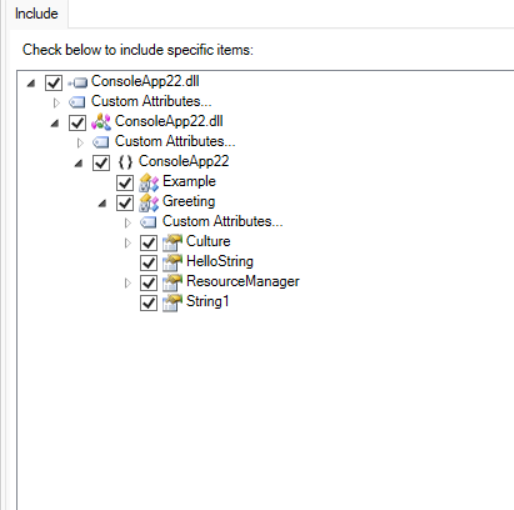The height and width of the screenshot is (510, 514).
Task: Select the top ConsoleApp22.dll assembly label
Action: [x=145, y=81]
